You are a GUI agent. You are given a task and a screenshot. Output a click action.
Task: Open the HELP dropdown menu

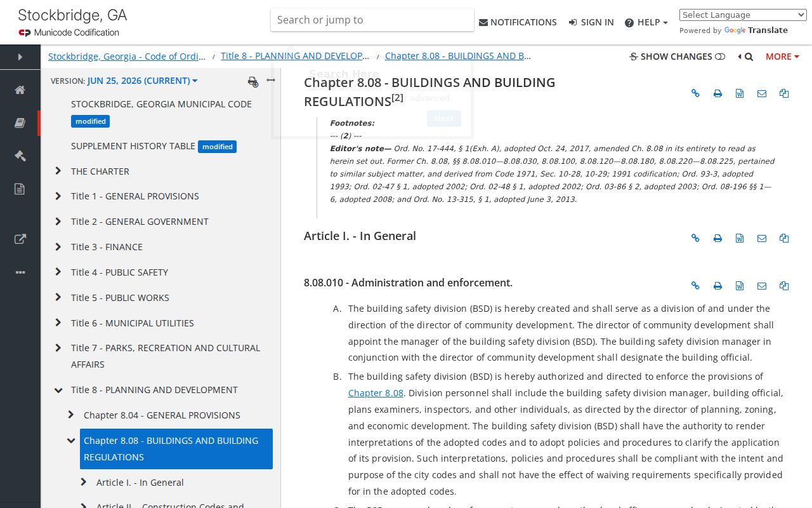pyautogui.click(x=646, y=22)
